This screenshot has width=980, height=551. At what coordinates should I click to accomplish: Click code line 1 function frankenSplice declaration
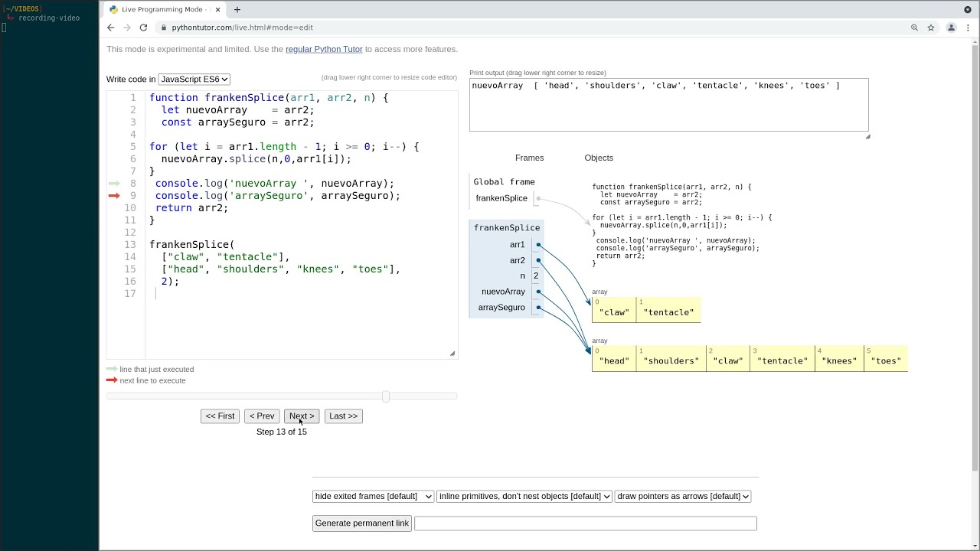click(x=269, y=98)
